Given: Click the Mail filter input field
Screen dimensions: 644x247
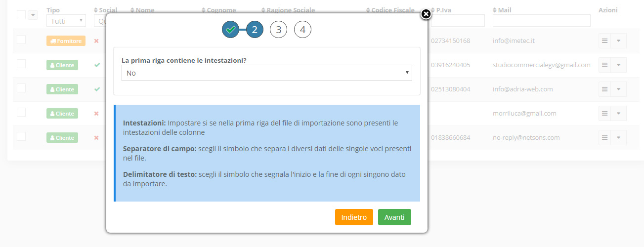Looking at the screenshot, I should coord(541,21).
